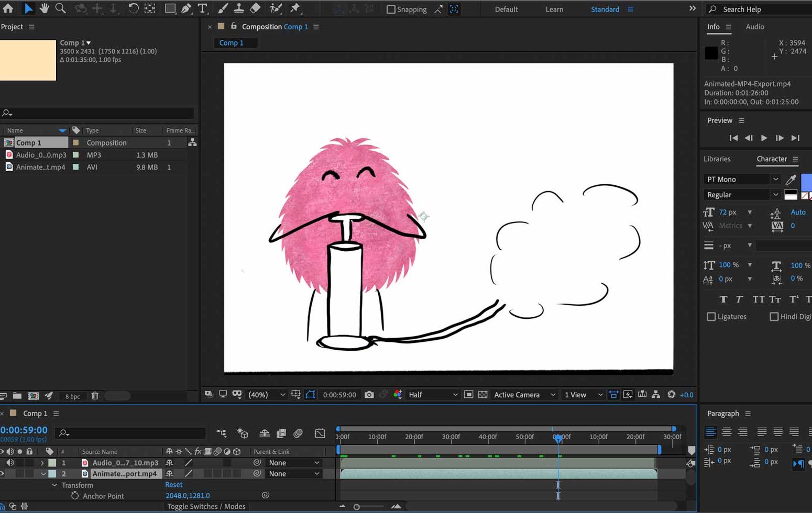Enable the Ligatures checkbox

point(711,317)
